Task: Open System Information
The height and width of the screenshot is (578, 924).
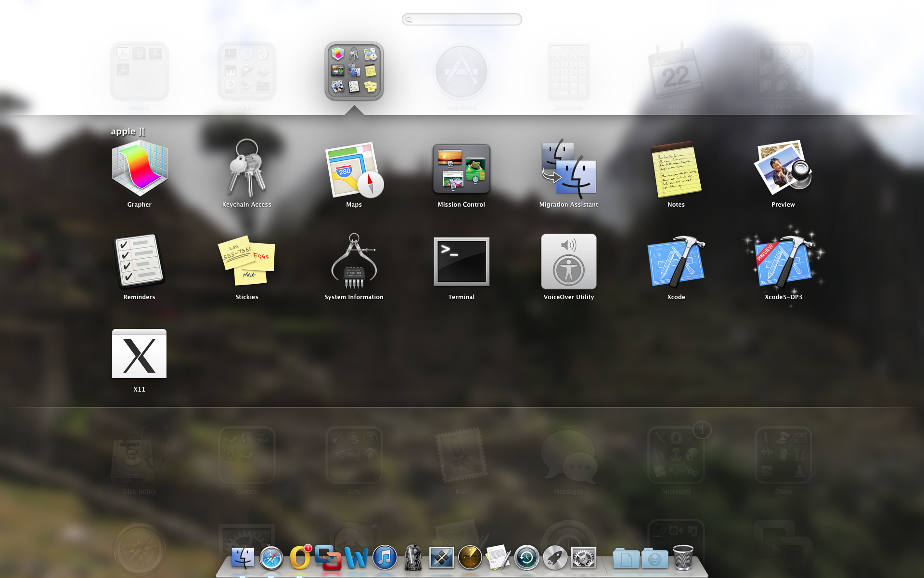Action: [x=354, y=261]
